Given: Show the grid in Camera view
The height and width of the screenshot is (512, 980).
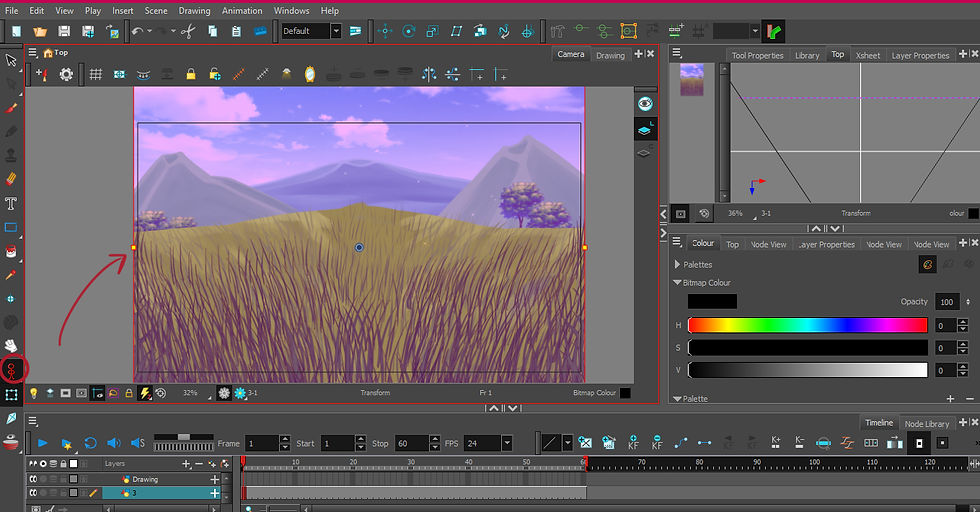Looking at the screenshot, I should click(x=96, y=74).
